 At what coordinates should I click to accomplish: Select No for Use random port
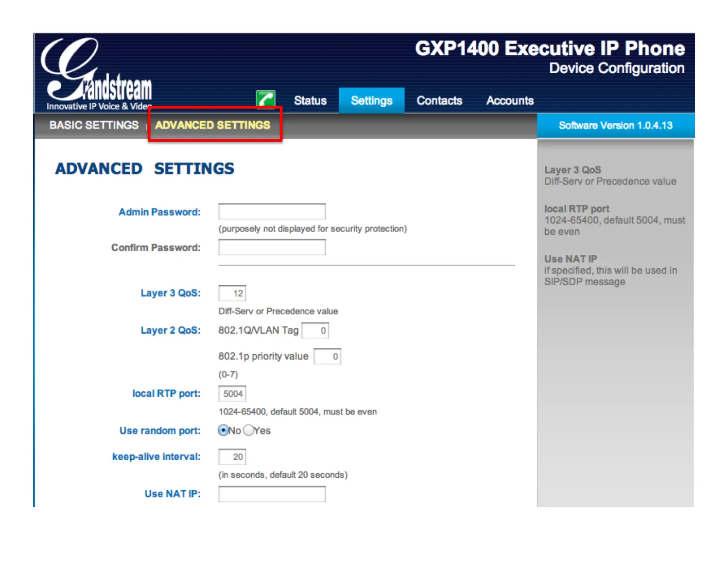(x=223, y=430)
